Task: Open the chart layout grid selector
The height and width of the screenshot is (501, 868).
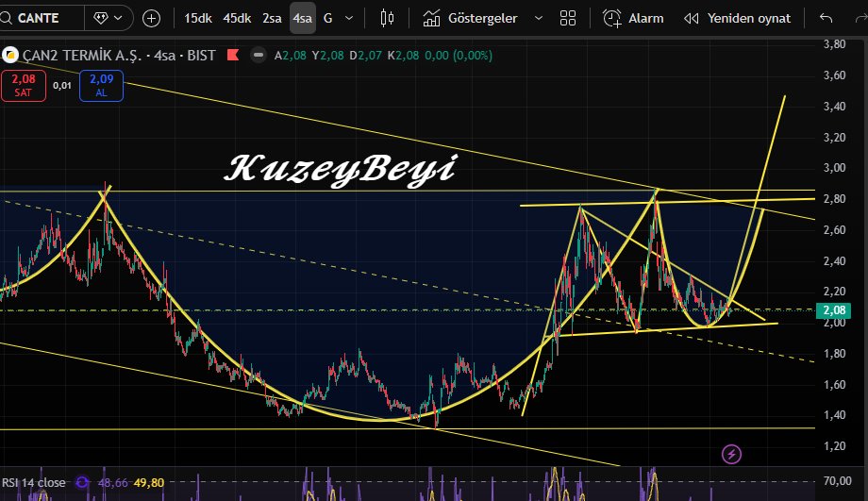Action: (568, 18)
